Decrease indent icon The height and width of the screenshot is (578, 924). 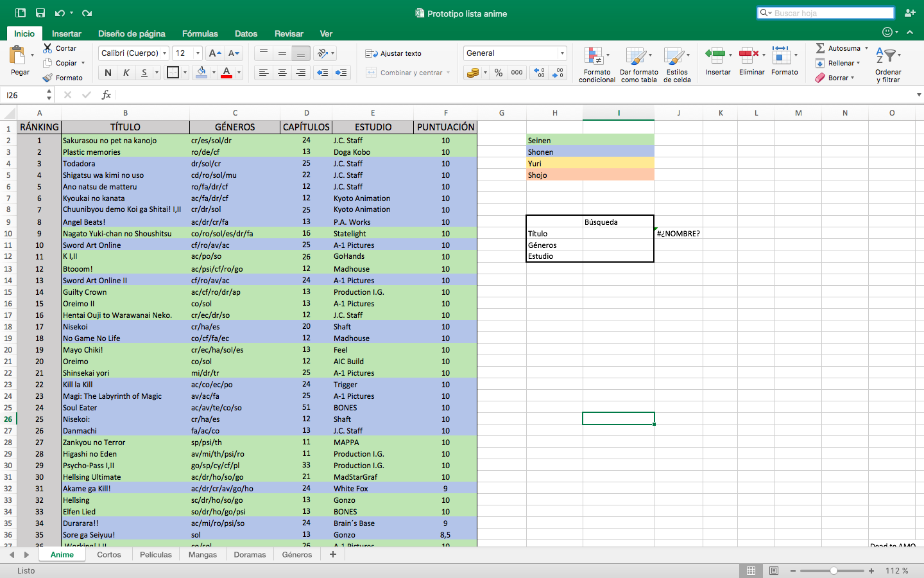323,73
